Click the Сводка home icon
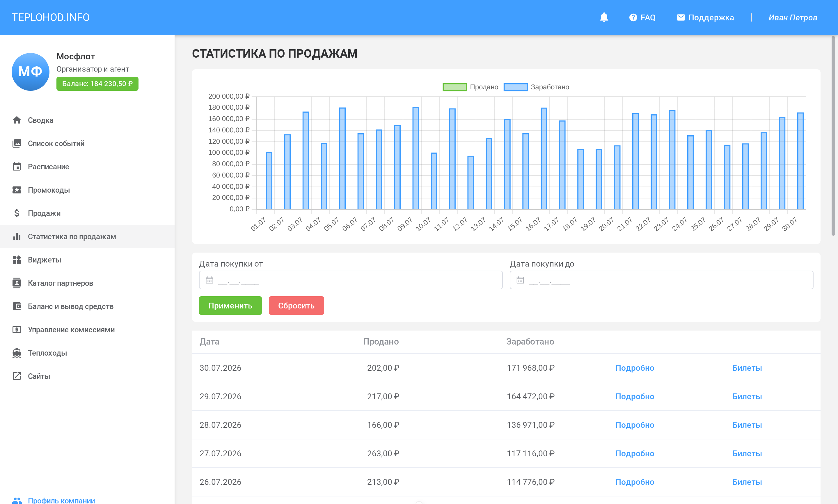 click(17, 120)
